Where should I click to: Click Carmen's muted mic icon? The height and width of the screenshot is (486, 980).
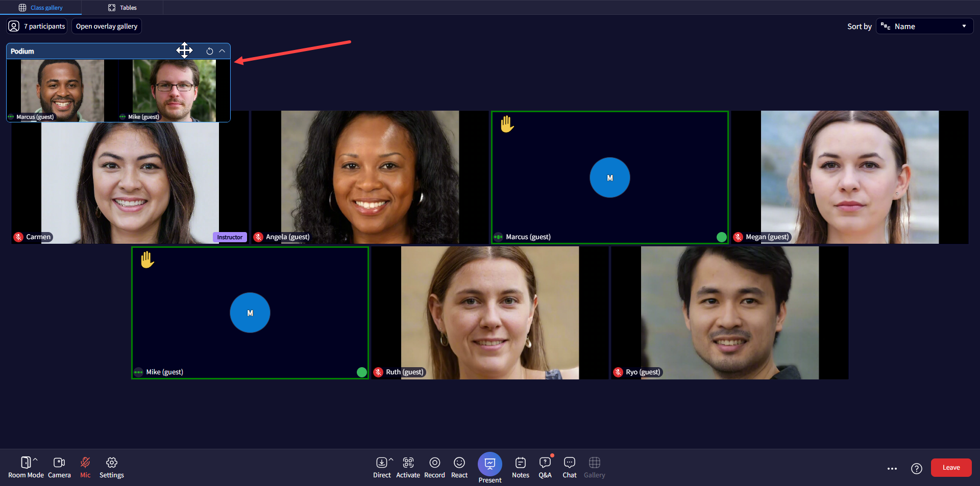(x=18, y=237)
